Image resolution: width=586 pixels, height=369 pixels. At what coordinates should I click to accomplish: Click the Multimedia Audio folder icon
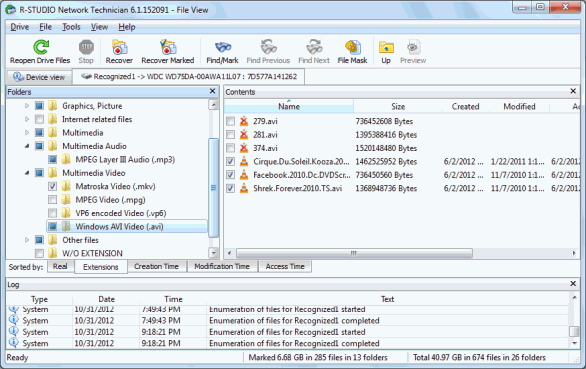click(x=53, y=146)
